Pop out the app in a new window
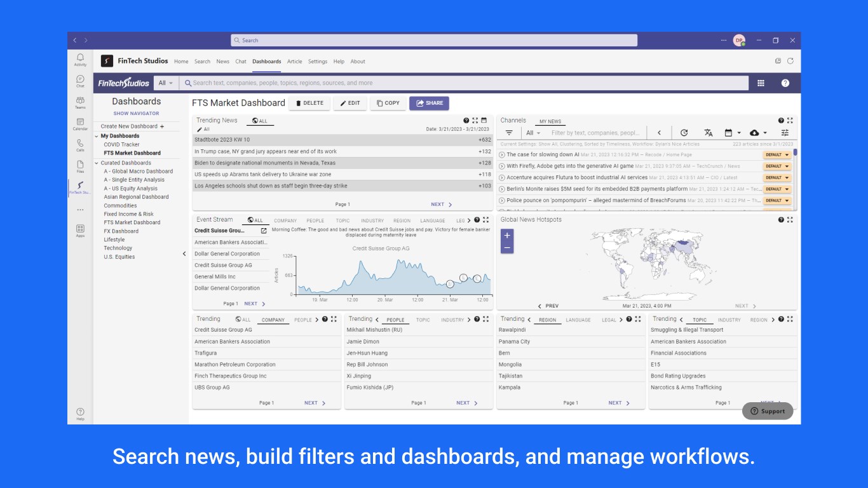868x488 pixels. (x=778, y=61)
